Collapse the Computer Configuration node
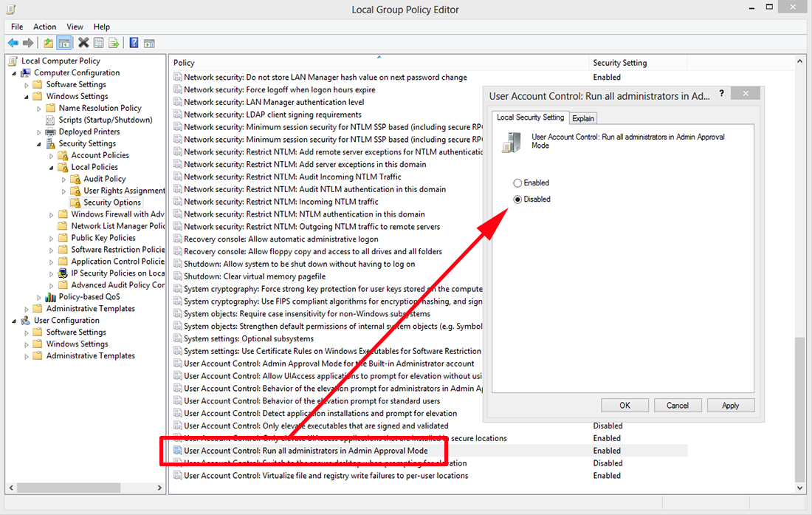This screenshot has width=812, height=515. [15, 74]
